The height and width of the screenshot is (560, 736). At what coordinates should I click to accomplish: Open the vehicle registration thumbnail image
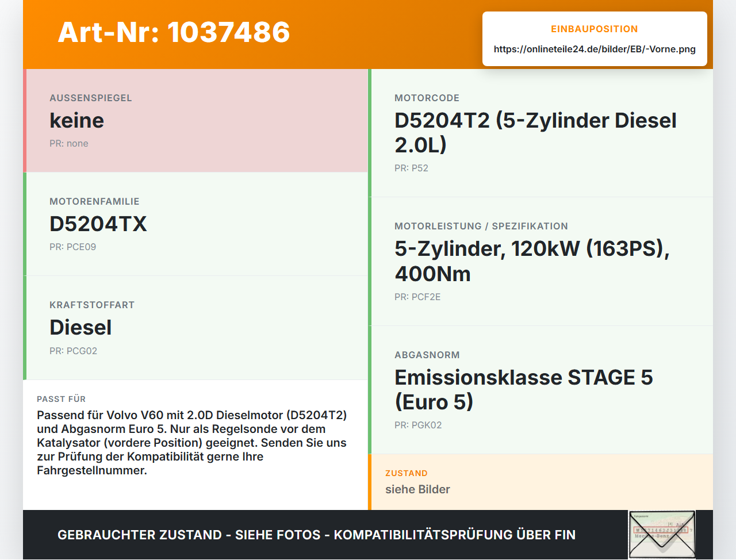tap(662, 535)
